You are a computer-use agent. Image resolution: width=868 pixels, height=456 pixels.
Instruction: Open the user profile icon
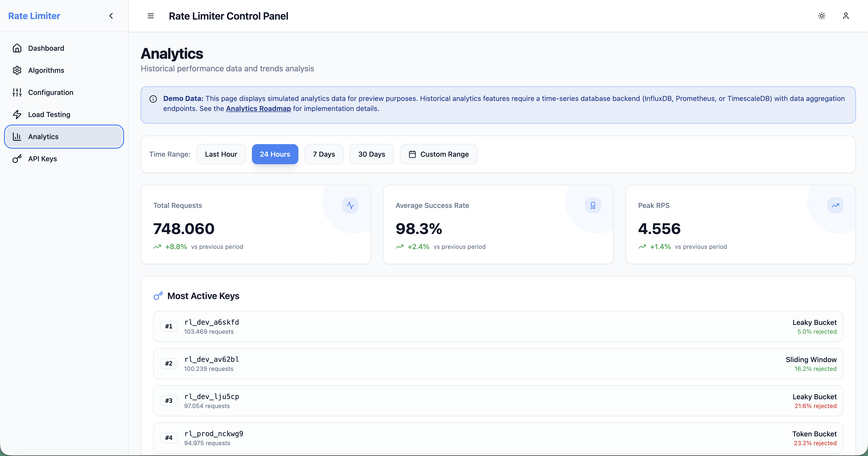(x=845, y=16)
